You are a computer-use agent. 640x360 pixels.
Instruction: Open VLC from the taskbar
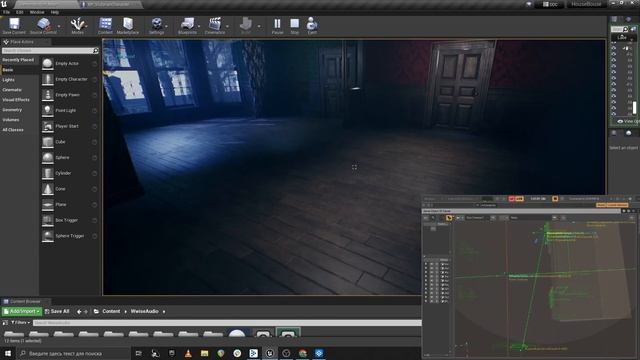[188, 353]
